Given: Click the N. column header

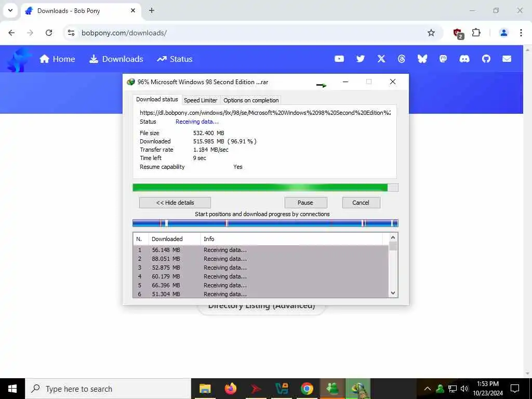Looking at the screenshot, I should [x=141, y=239].
